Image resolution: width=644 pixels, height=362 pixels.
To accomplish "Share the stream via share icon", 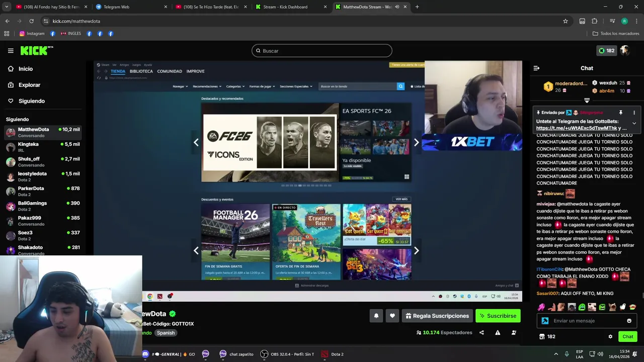I will pos(481,332).
